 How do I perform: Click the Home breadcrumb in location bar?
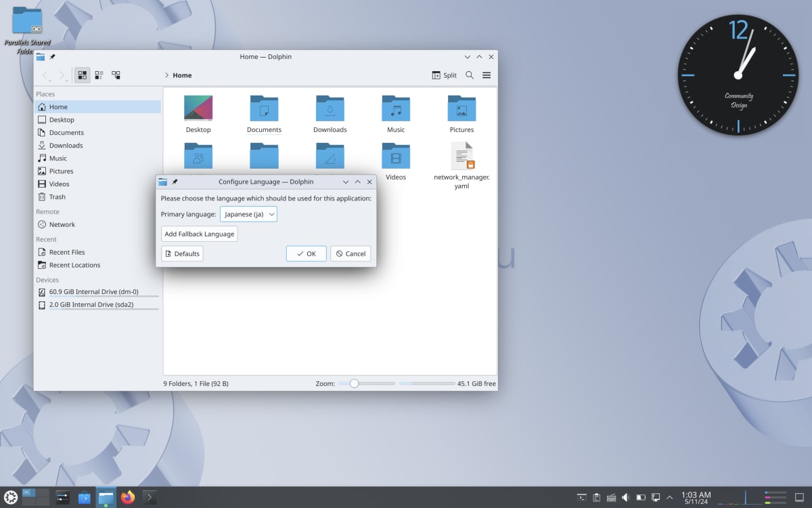(182, 75)
